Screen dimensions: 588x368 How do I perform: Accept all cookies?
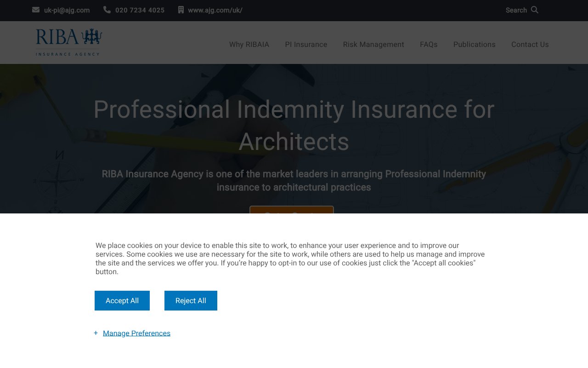[122, 300]
